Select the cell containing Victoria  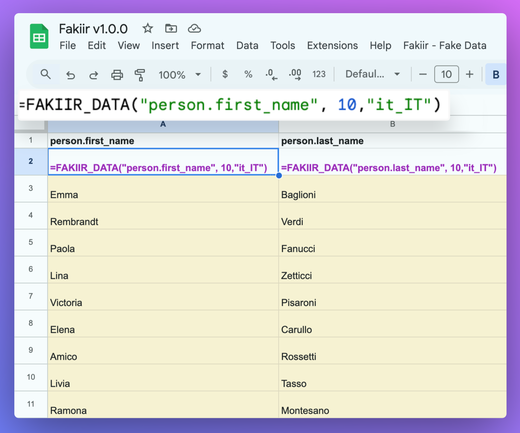[x=163, y=297]
